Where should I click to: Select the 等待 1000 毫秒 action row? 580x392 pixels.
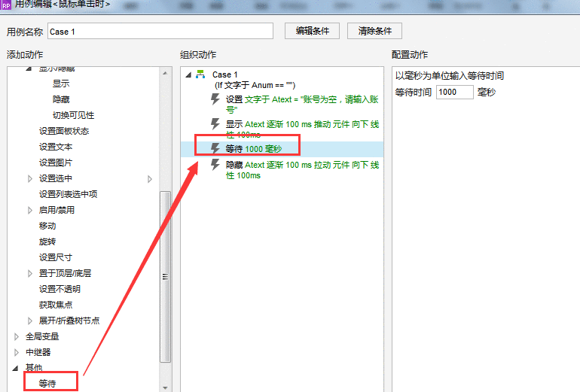[282, 149]
